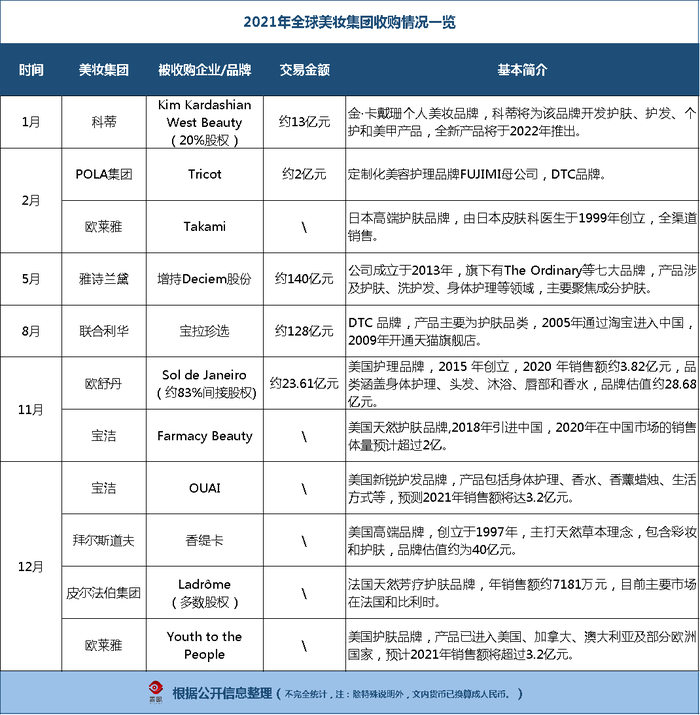Click the OUAI brand cell
Screen dimensions: 700x715
point(204,488)
